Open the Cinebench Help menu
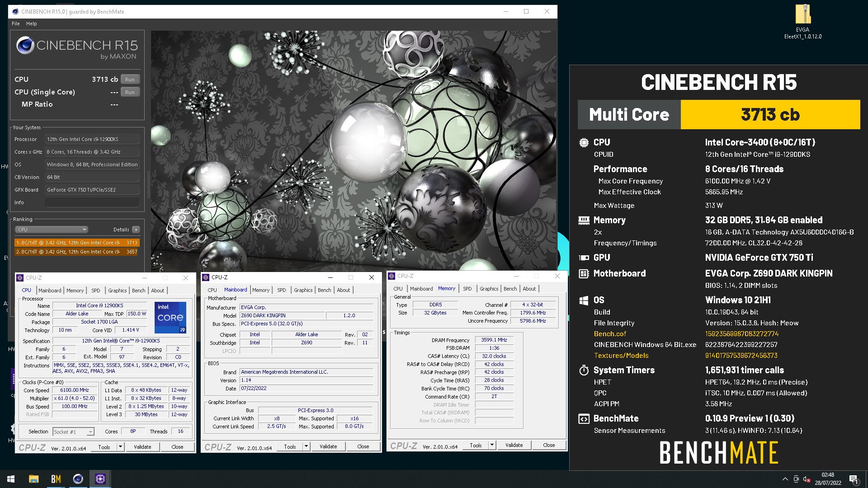This screenshot has width=868, height=488. click(32, 23)
